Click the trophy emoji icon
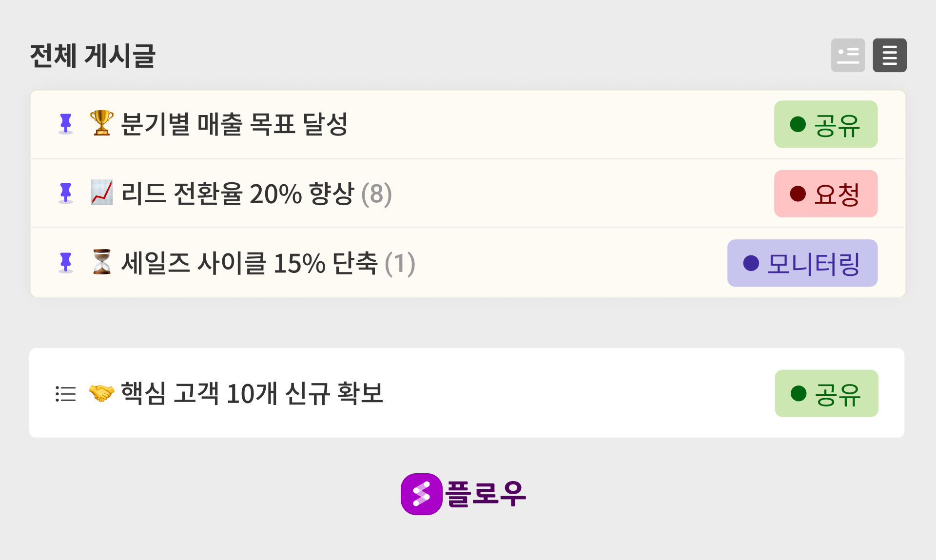The width and height of the screenshot is (936, 560). (x=101, y=123)
